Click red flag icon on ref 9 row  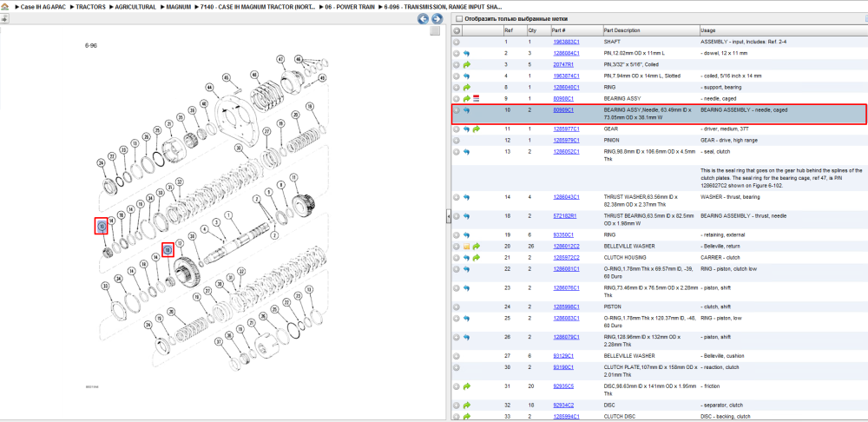point(476,99)
